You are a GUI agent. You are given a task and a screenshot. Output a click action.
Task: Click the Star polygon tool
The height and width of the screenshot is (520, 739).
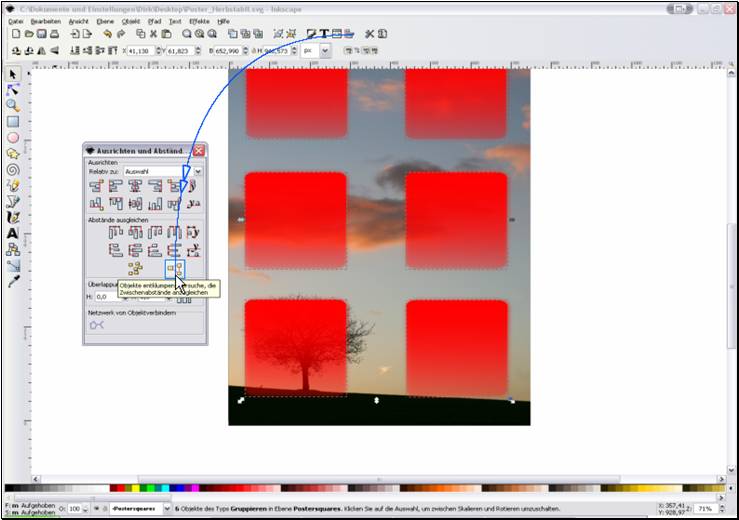(x=13, y=154)
